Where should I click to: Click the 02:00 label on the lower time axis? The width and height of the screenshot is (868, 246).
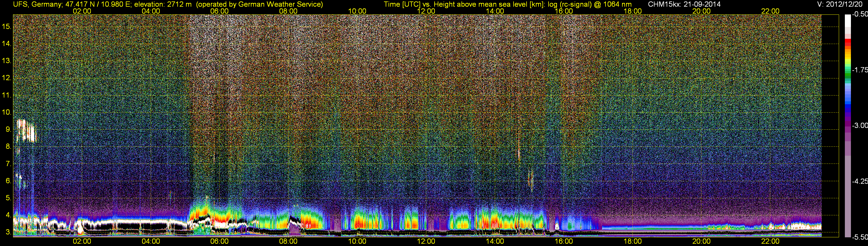(x=82, y=241)
